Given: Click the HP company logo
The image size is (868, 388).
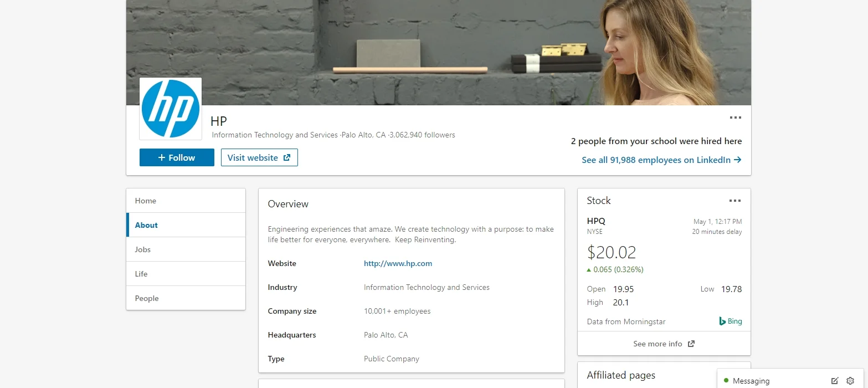Looking at the screenshot, I should (171, 109).
